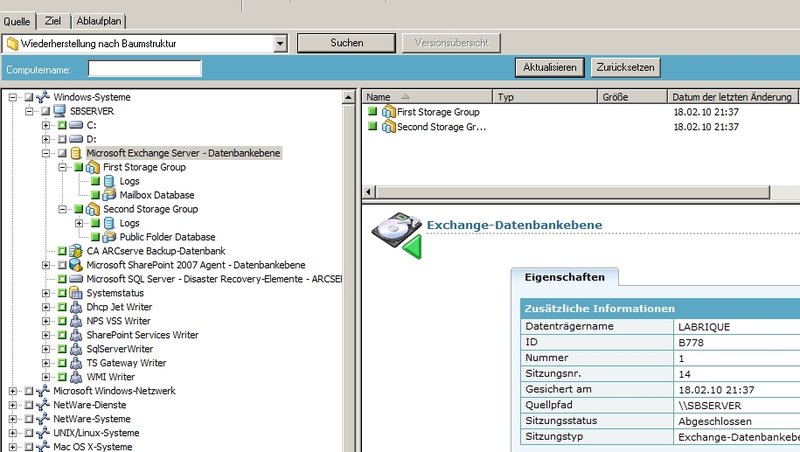Toggle the CA ARCserve Backup-Datenbank selection box

pyautogui.click(x=62, y=251)
